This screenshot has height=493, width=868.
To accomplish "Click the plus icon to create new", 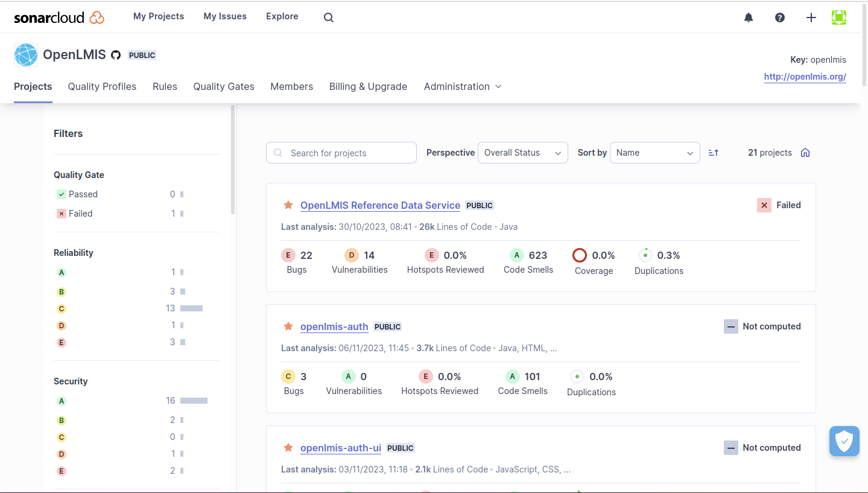I will point(811,17).
